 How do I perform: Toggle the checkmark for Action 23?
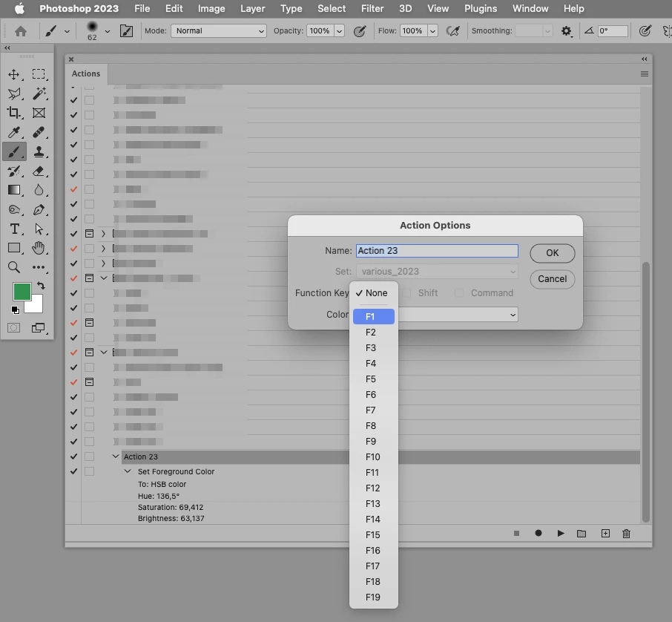coord(73,456)
